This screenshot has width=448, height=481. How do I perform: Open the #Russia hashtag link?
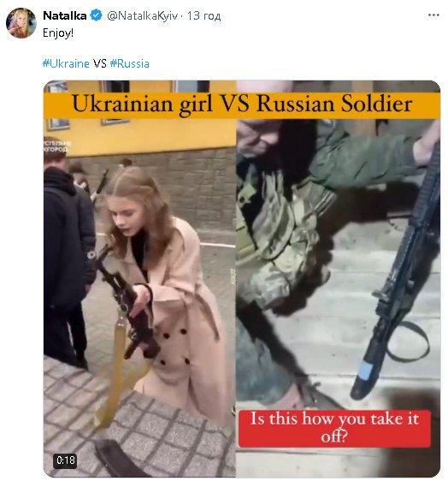(130, 63)
